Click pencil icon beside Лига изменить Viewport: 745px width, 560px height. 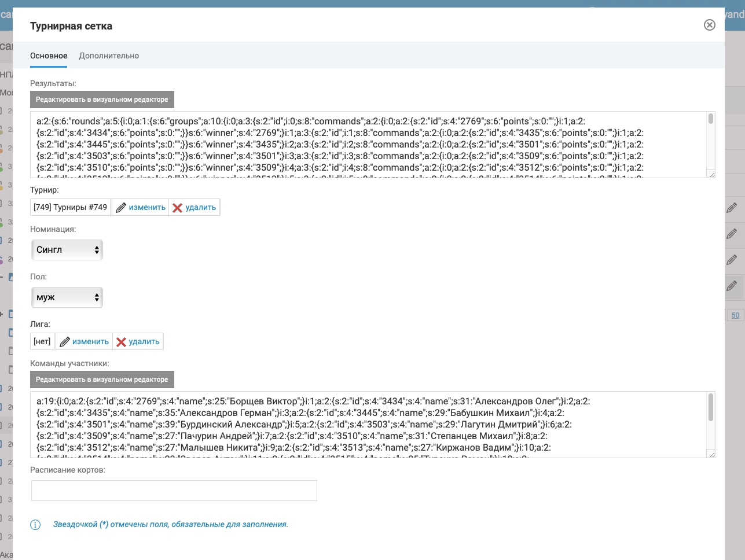(x=65, y=342)
